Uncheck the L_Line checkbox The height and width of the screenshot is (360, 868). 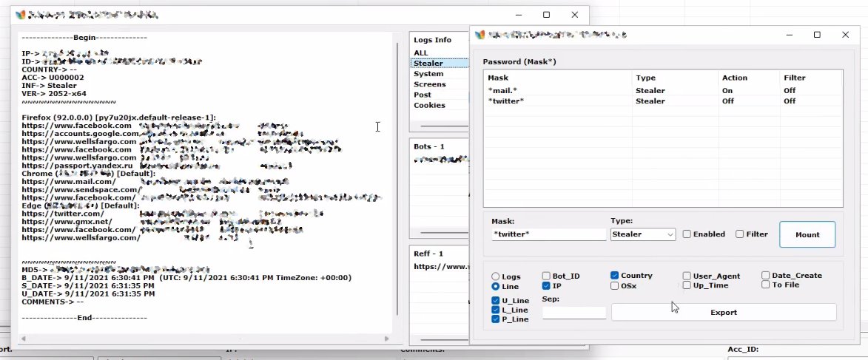(496, 310)
